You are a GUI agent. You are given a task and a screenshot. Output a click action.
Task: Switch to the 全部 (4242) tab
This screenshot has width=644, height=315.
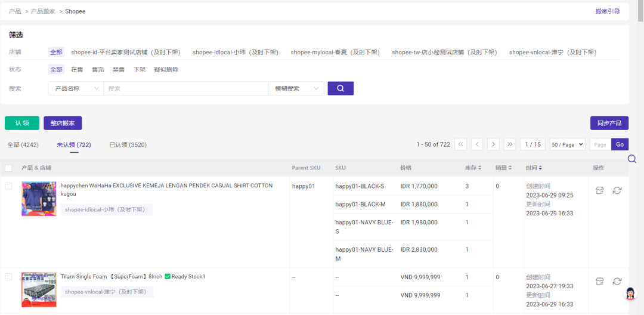23,145
